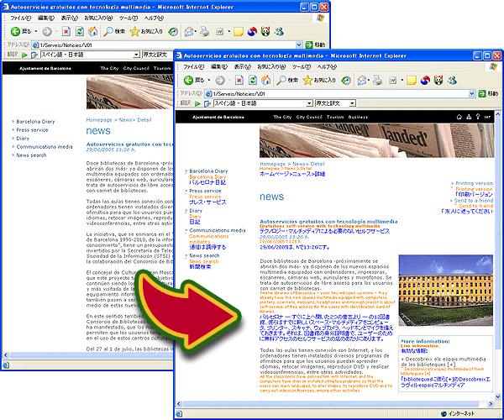Click Print icon in back window toolbar
The image size is (504, 420).
point(205,31)
